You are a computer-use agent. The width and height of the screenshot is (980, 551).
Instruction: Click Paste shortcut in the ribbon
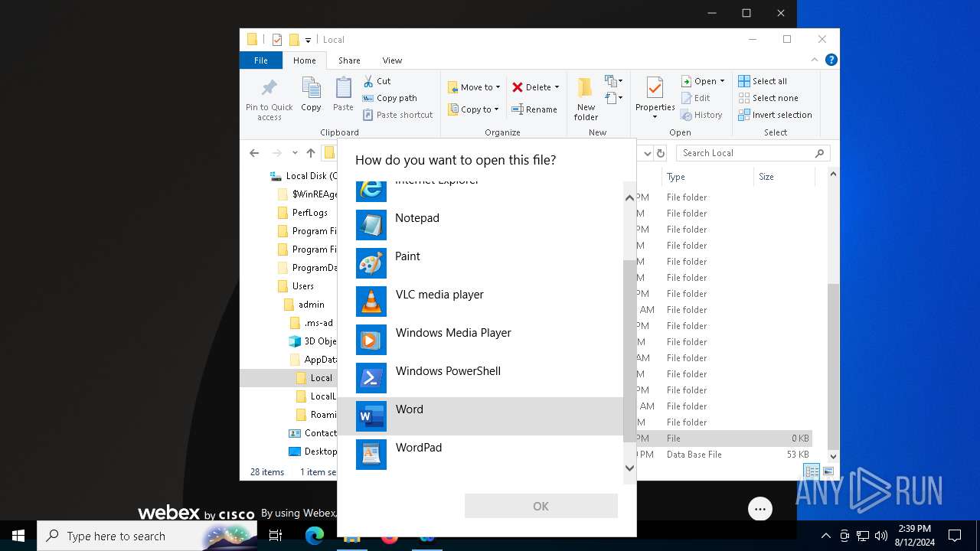[398, 115]
